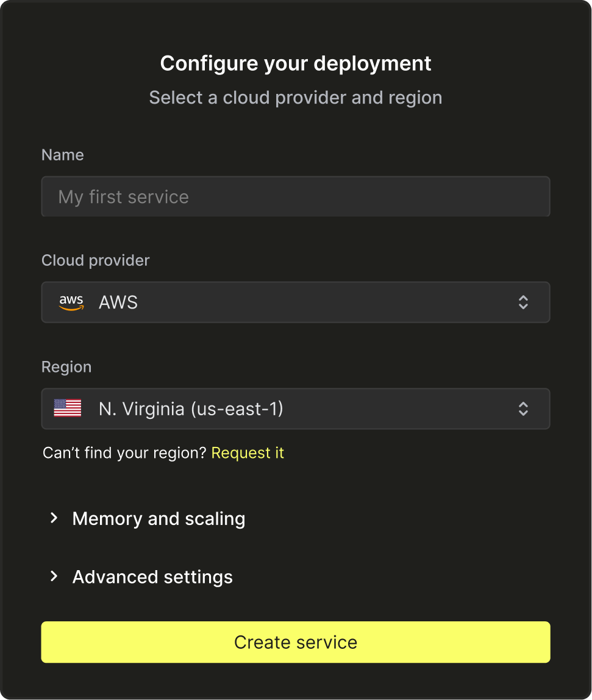Click the Create service button

[296, 641]
